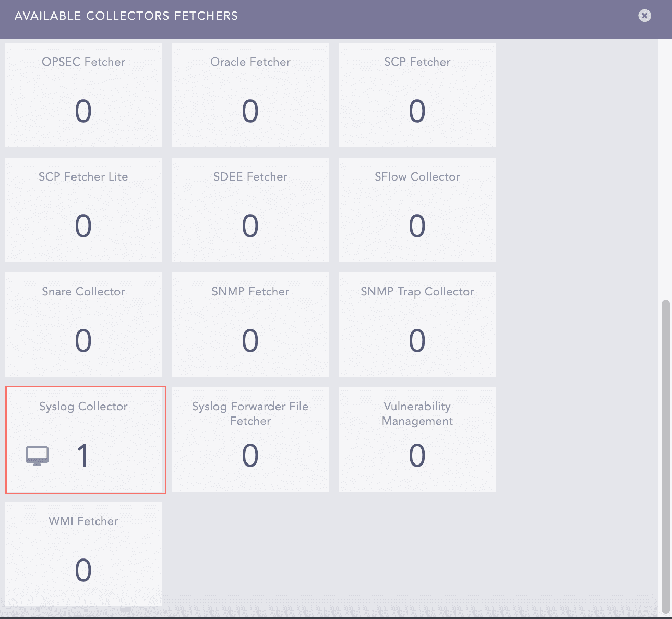
Task: Choose the SCP Fetcher Lite tile
Action: (x=83, y=210)
